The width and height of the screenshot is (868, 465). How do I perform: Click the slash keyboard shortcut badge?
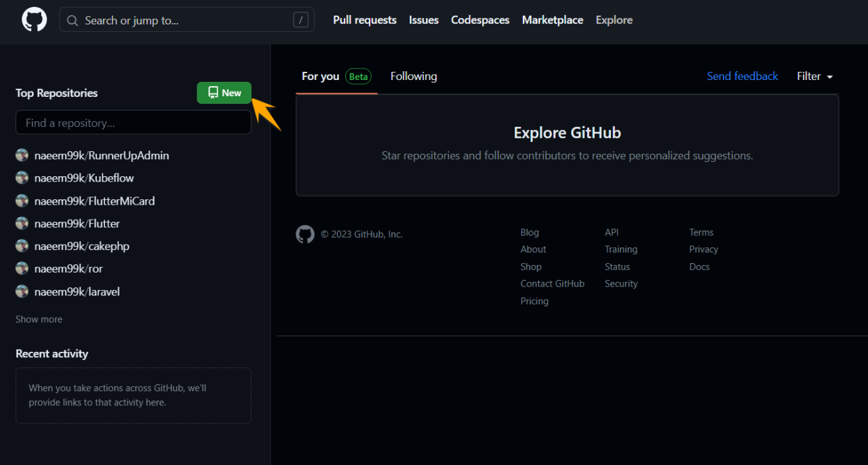[300, 20]
